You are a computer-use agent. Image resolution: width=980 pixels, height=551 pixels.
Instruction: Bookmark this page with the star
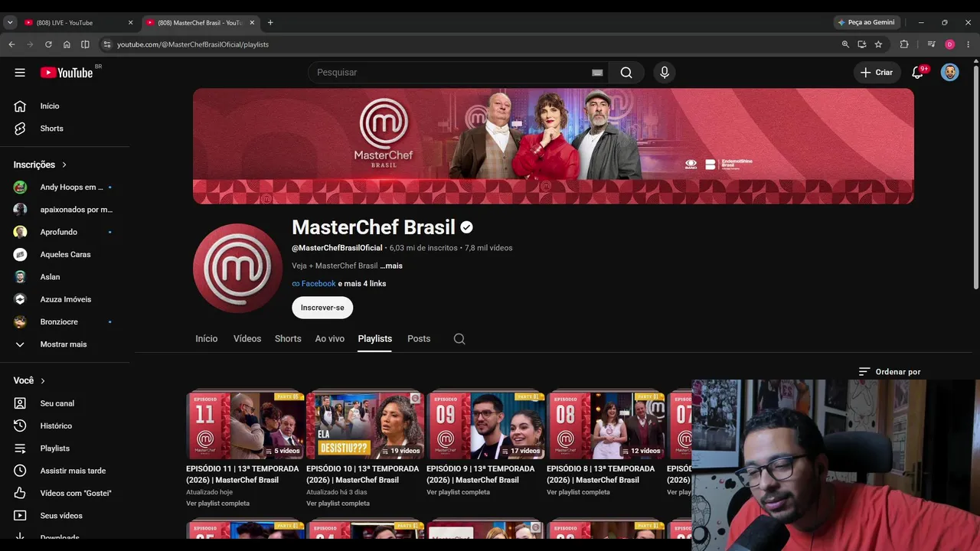pyautogui.click(x=878, y=44)
